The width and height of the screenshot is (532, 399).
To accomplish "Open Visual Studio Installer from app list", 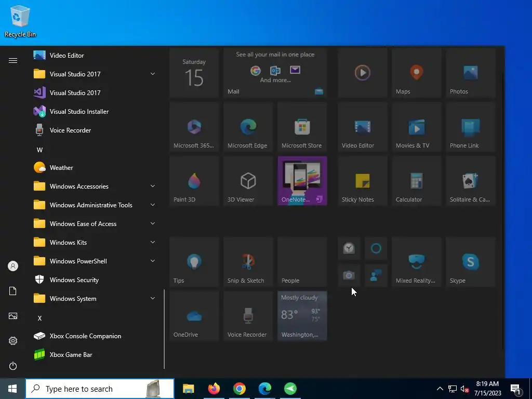I will (95, 111).
